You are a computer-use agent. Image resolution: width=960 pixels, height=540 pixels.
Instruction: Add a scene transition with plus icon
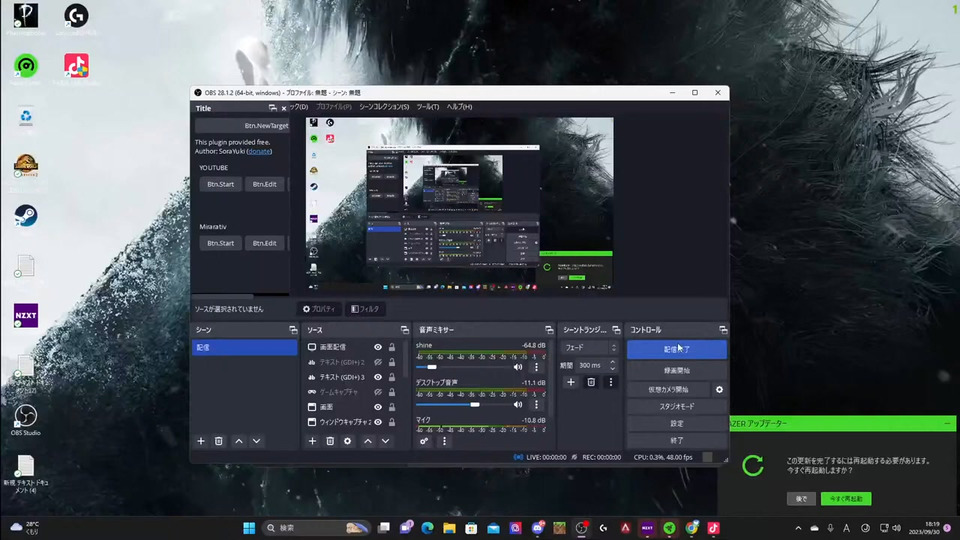coord(571,382)
